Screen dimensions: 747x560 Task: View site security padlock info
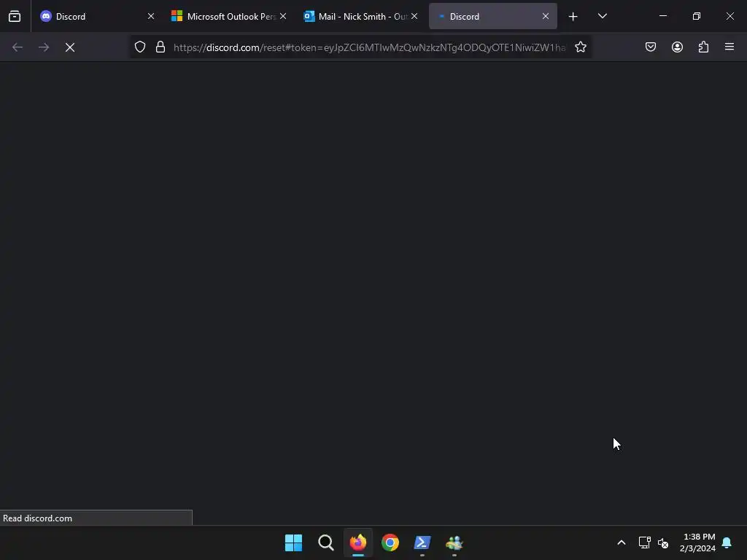click(160, 47)
